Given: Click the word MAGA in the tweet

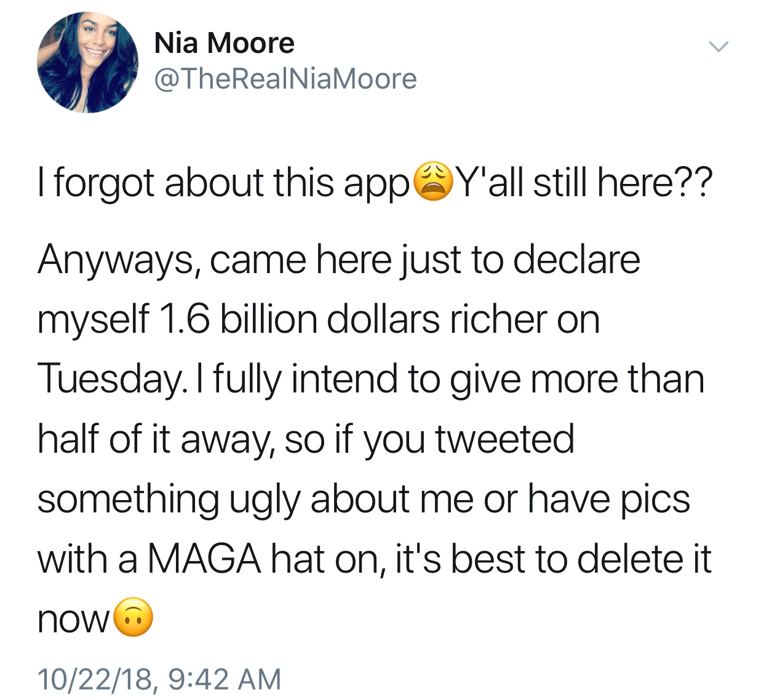Looking at the screenshot, I should 204,559.
